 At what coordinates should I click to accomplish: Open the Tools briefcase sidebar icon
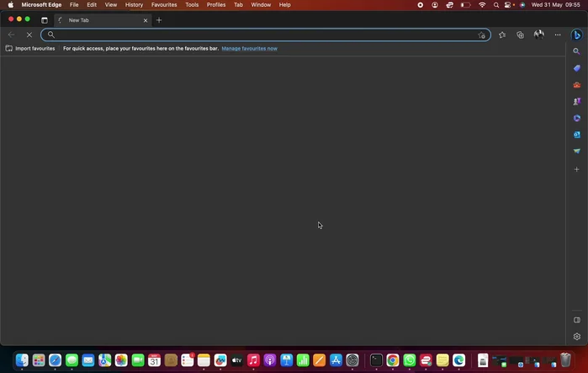click(x=577, y=85)
